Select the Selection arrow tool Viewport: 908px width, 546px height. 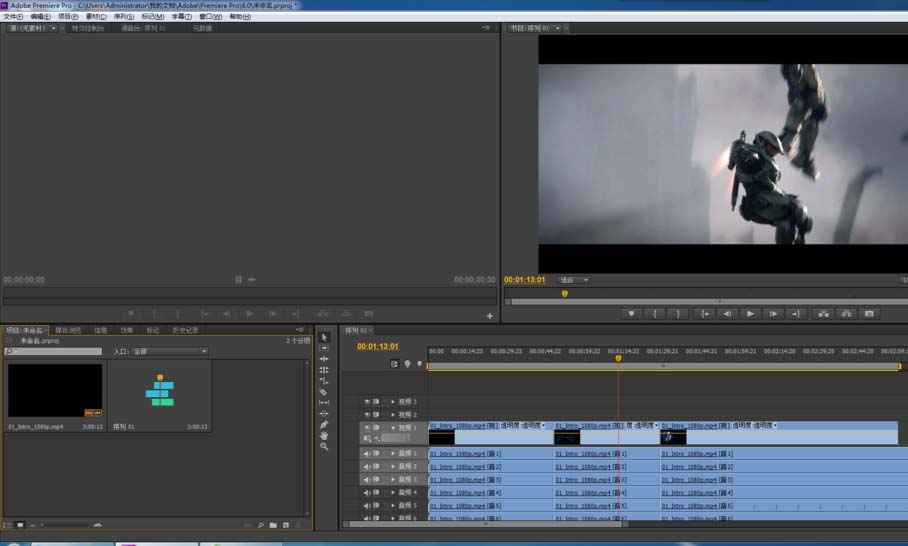[324, 337]
